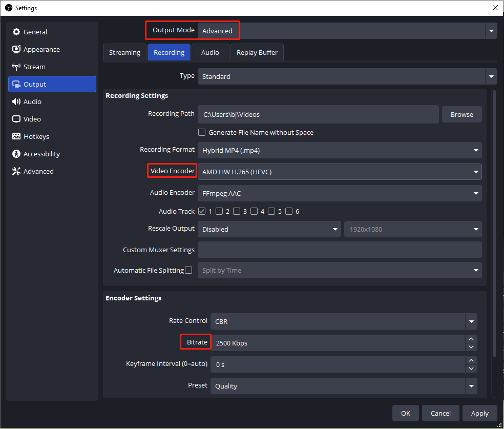504x429 pixels.
Task: Enable Generate File Name without Space
Action: coord(202,132)
